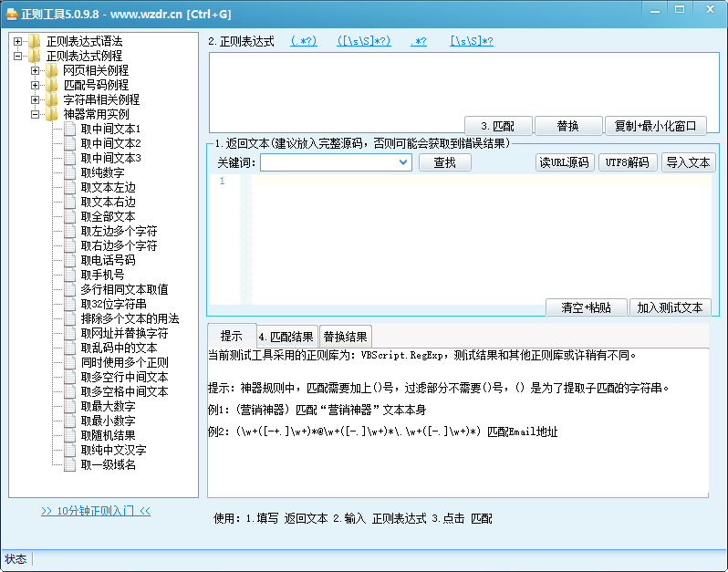Select the 取纯中文汉字 example
Image resolution: width=728 pixels, height=572 pixels.
click(113, 450)
